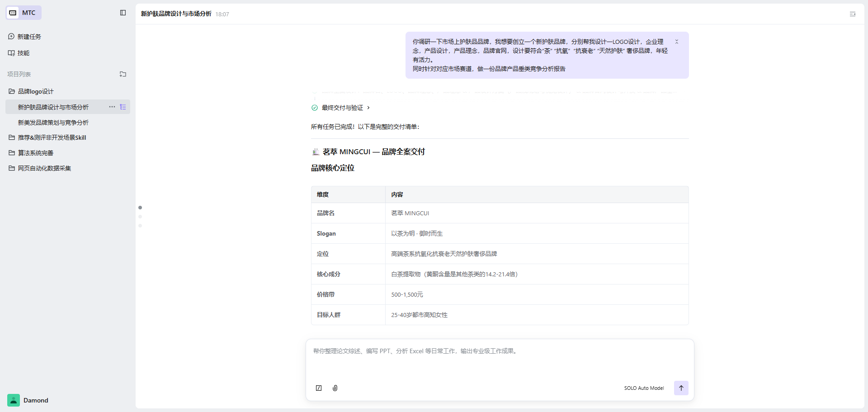Click the attachment paperclip icon

pyautogui.click(x=335, y=388)
